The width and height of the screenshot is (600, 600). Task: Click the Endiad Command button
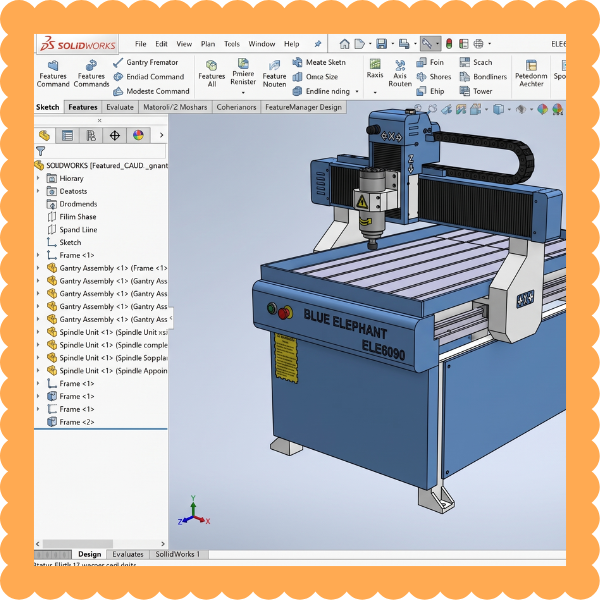click(149, 77)
